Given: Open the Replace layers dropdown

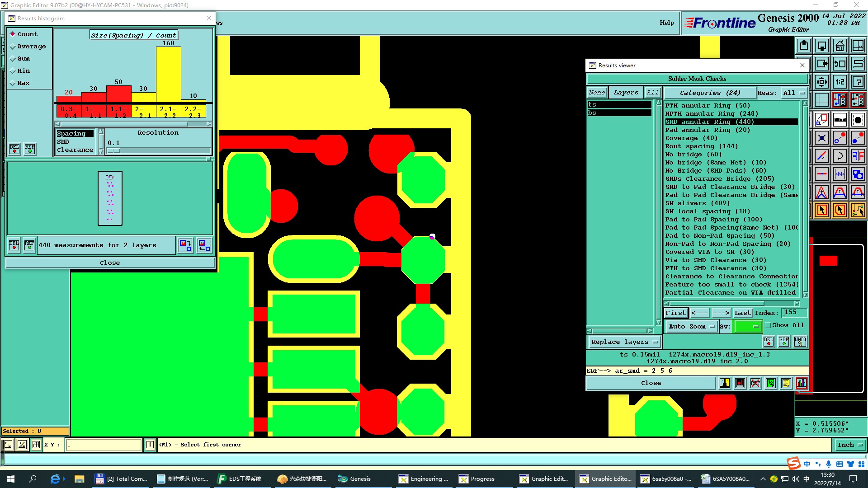Looking at the screenshot, I should pos(624,342).
